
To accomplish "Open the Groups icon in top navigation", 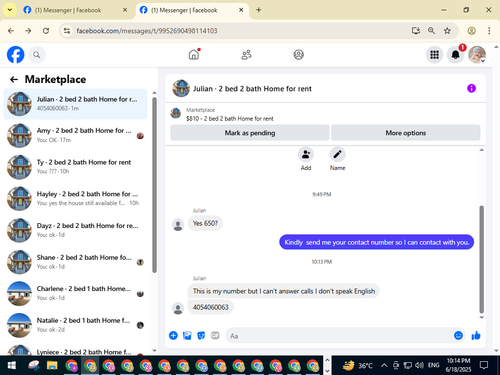I will pyautogui.click(x=298, y=55).
